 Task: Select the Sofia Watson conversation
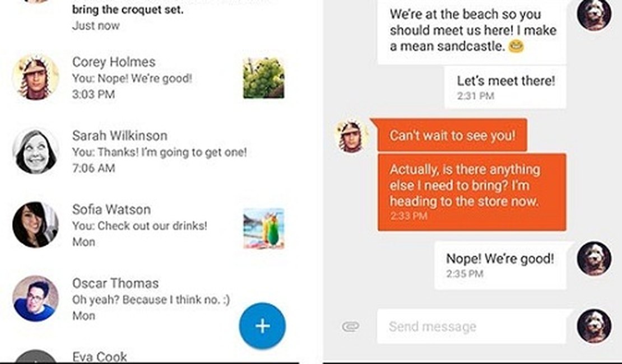140,225
